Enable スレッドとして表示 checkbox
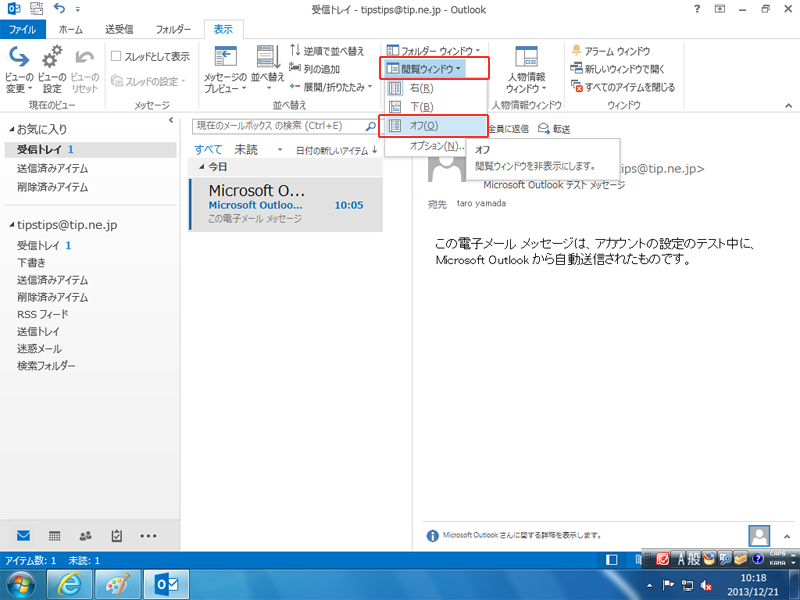Viewport: 800px width, 600px height. 116,56
